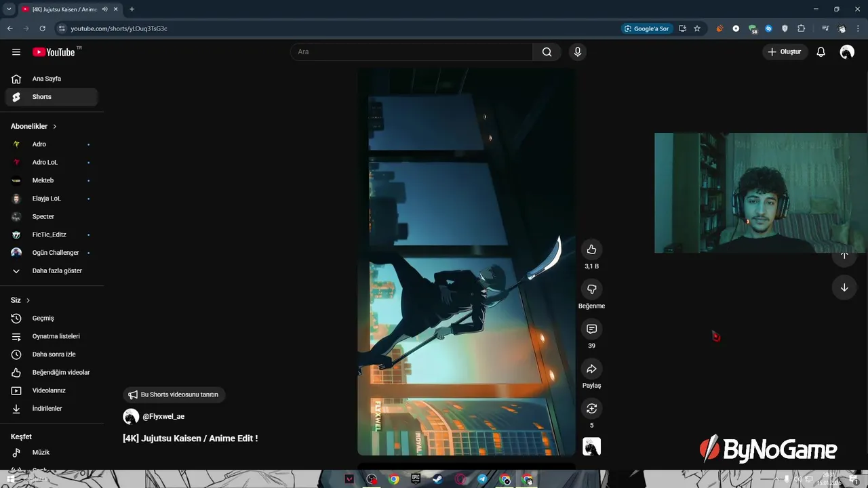Image resolution: width=868 pixels, height=488 pixels.
Task: Click the Remix icon above 5
Action: (591, 408)
